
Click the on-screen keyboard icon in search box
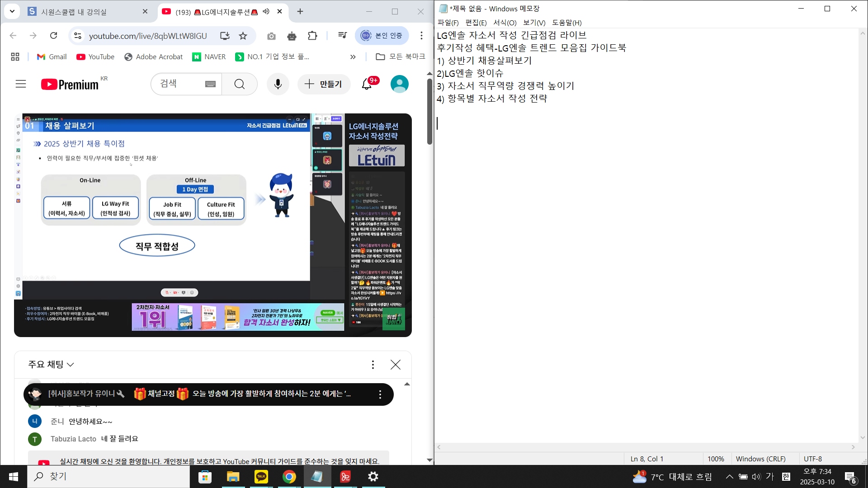pos(210,84)
